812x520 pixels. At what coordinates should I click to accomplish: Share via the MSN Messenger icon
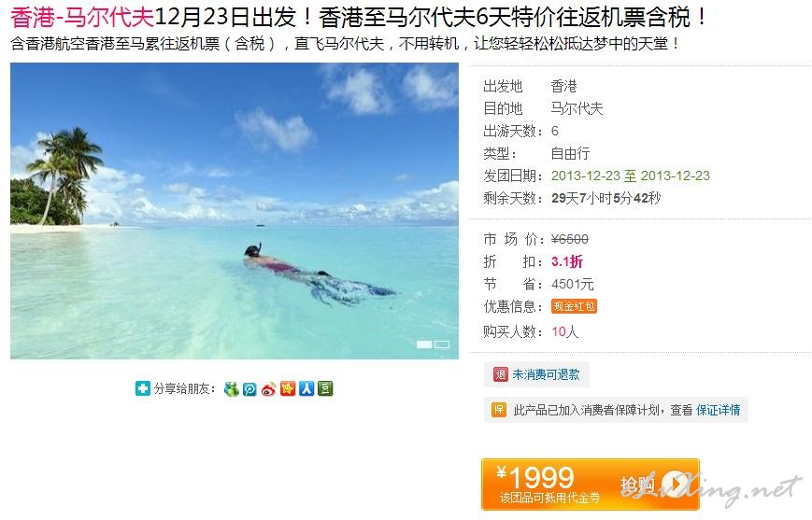click(231, 388)
